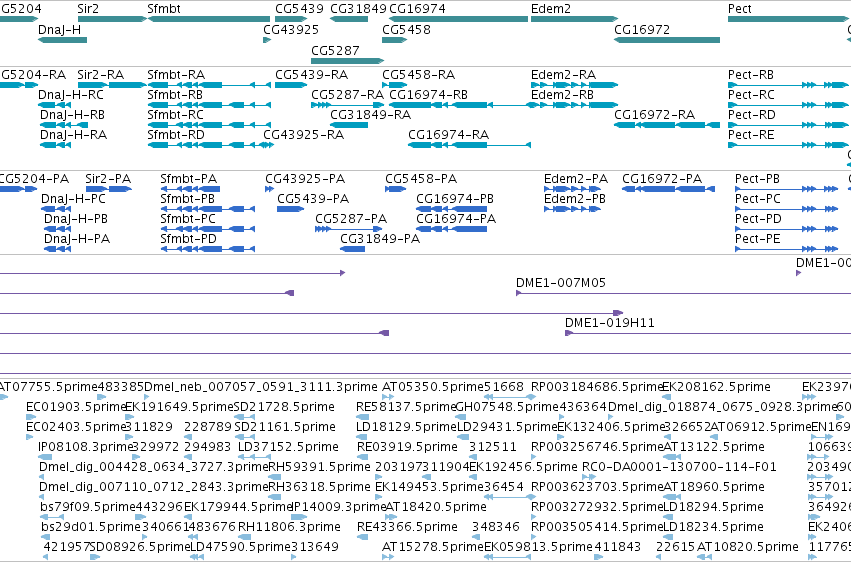851x562 pixels.
Task: Select the Sfmbt-PA protein label
Action: (188, 178)
